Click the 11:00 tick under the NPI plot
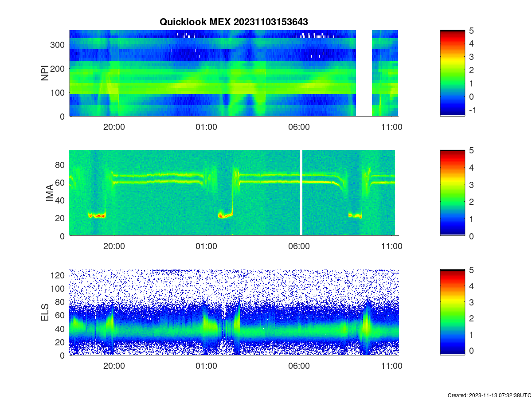Viewport: 532px width, 399px height. (x=391, y=127)
